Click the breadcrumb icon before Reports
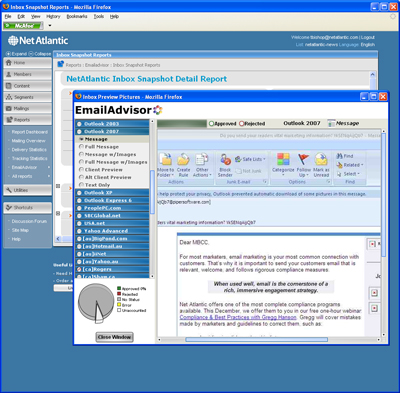Image resolution: width=400 pixels, height=393 pixels. click(x=60, y=64)
